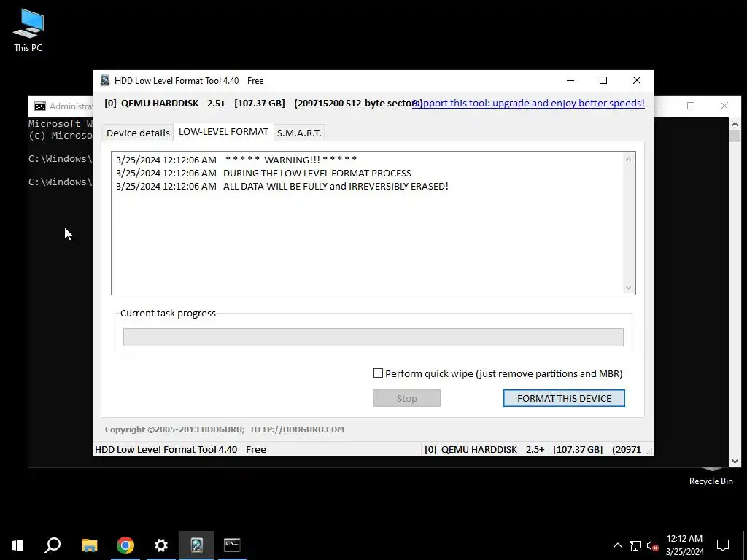The width and height of the screenshot is (747, 560).
Task: Click status bar HDD Low Level Format Tool text
Action: (180, 449)
